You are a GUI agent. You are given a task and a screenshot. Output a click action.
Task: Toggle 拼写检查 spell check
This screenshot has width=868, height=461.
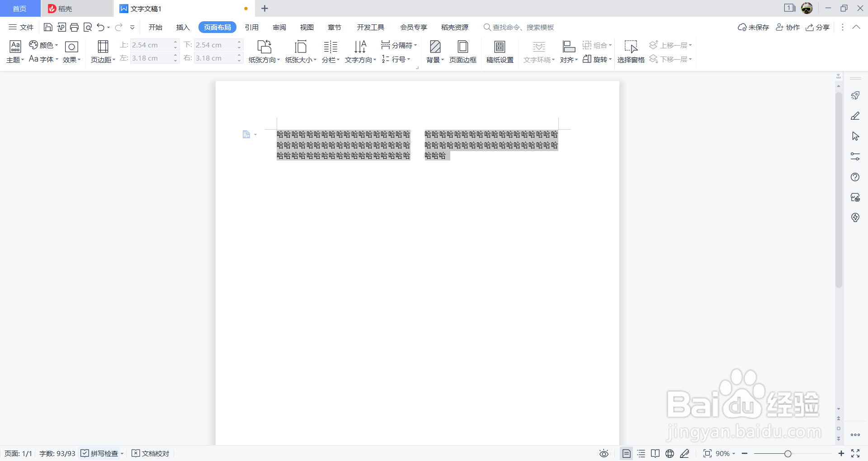point(99,453)
